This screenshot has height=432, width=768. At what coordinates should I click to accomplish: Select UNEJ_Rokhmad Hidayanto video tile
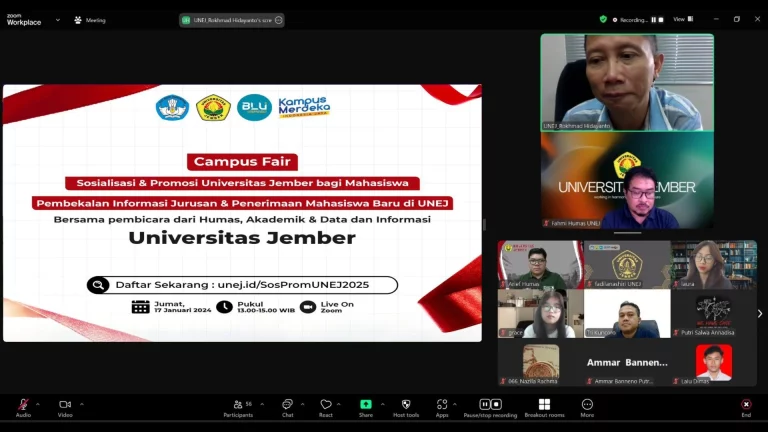[x=627, y=82]
